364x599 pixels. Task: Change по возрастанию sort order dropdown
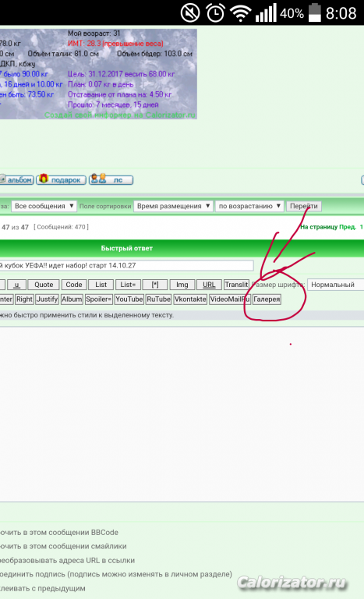pyautogui.click(x=249, y=206)
